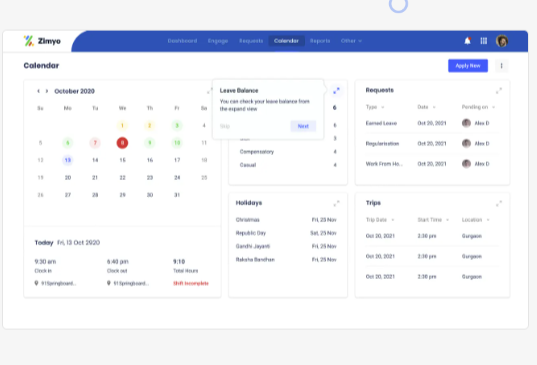
Task: Sort trips by Trip Date column
Action: 380,220
